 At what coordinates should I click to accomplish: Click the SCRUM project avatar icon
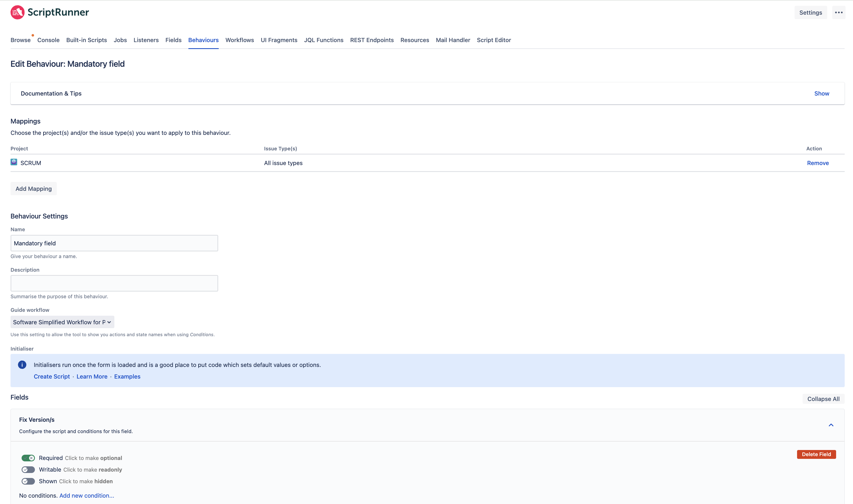tap(14, 162)
